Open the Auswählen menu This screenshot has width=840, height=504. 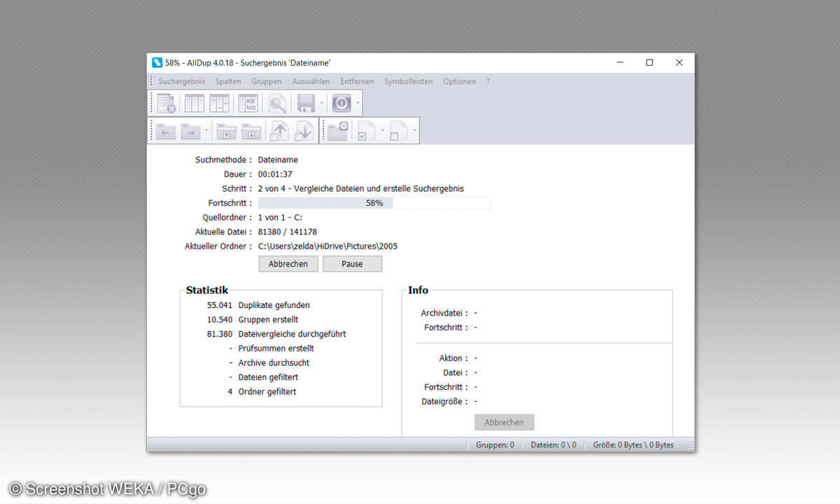click(x=311, y=81)
